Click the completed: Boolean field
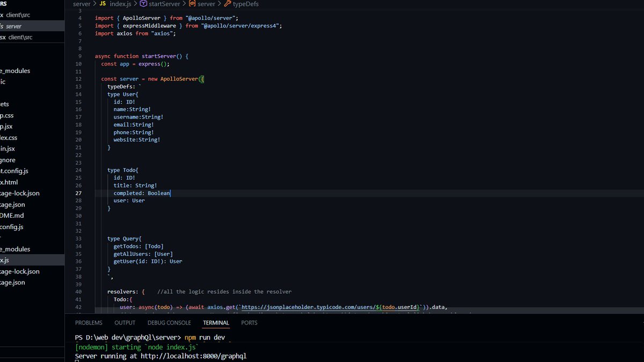 (142, 193)
